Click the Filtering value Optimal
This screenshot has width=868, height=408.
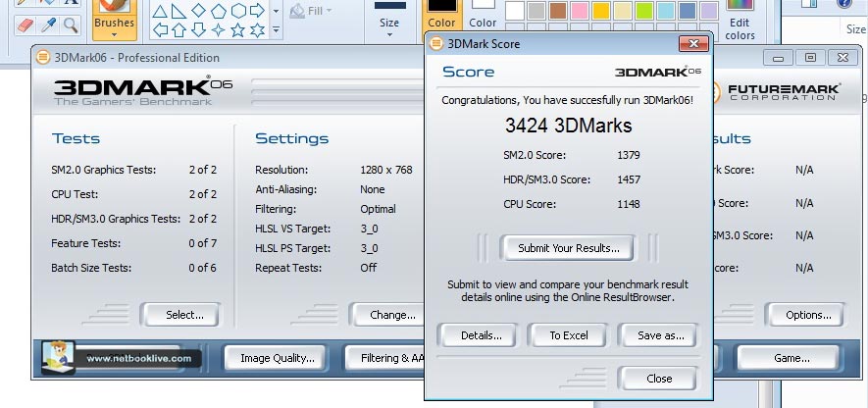(378, 209)
